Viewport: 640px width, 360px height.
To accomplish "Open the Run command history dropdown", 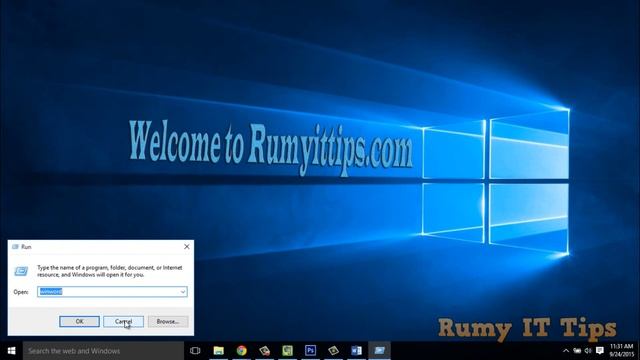I will point(183,291).
